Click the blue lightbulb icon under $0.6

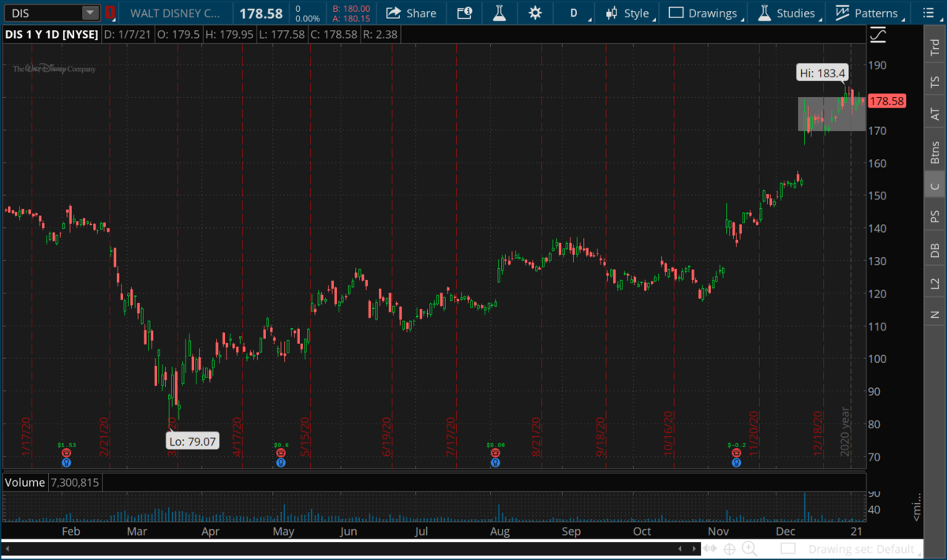pyautogui.click(x=281, y=463)
